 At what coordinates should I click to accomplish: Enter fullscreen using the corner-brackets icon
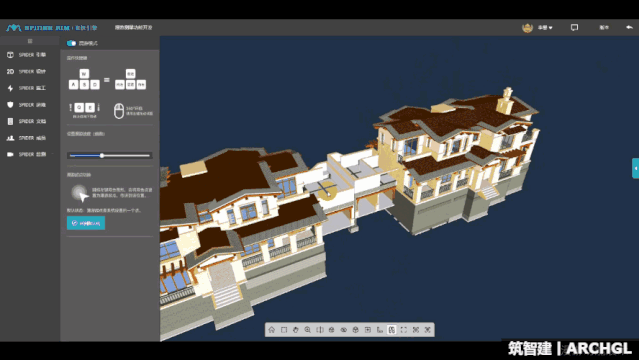click(403, 330)
